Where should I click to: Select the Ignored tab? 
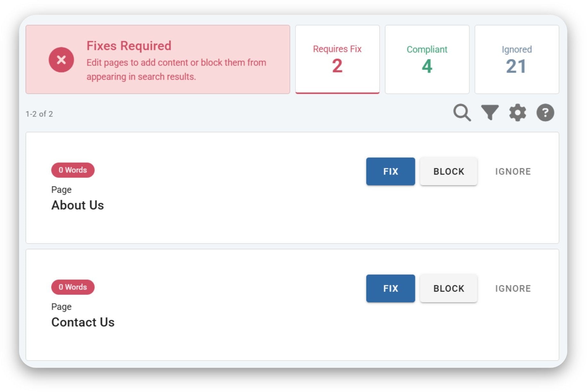coord(516,59)
